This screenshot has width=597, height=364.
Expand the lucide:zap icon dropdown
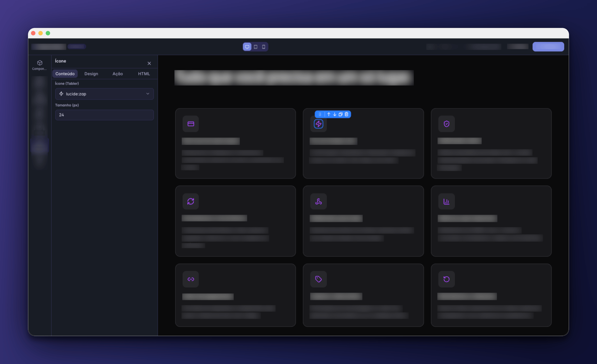pyautogui.click(x=104, y=94)
